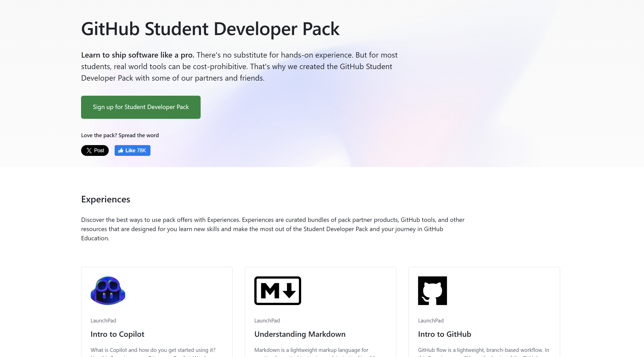Open the Intro to GitHub experience
Image resolution: width=644 pixels, height=357 pixels.
pyautogui.click(x=444, y=334)
